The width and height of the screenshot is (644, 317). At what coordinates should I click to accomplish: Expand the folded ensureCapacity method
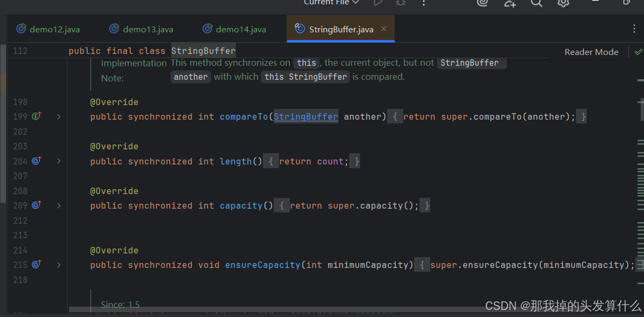[59, 265]
